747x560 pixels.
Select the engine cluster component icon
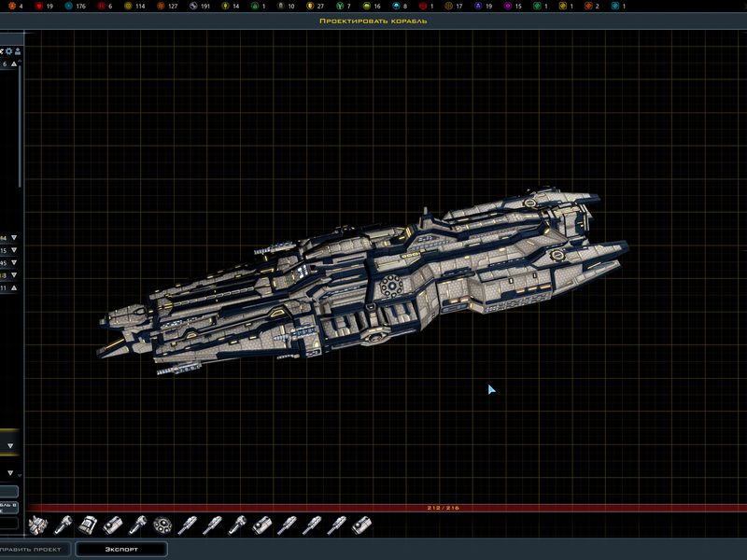(38, 525)
